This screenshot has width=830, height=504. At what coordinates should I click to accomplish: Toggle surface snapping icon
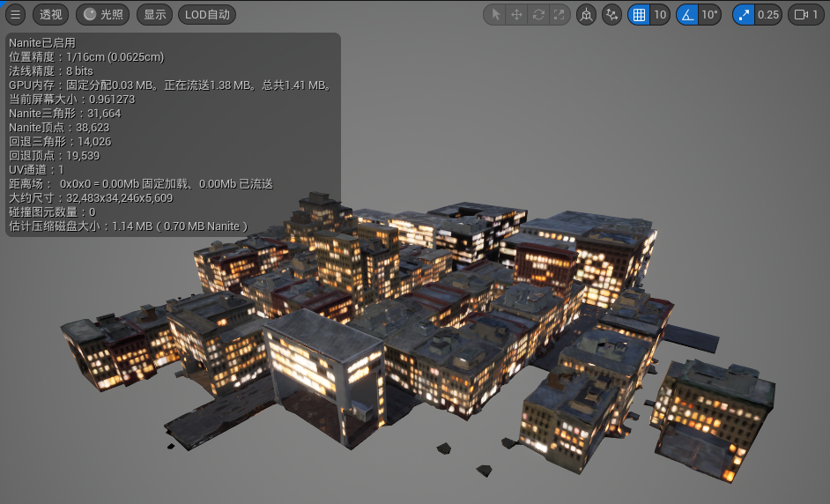click(611, 14)
